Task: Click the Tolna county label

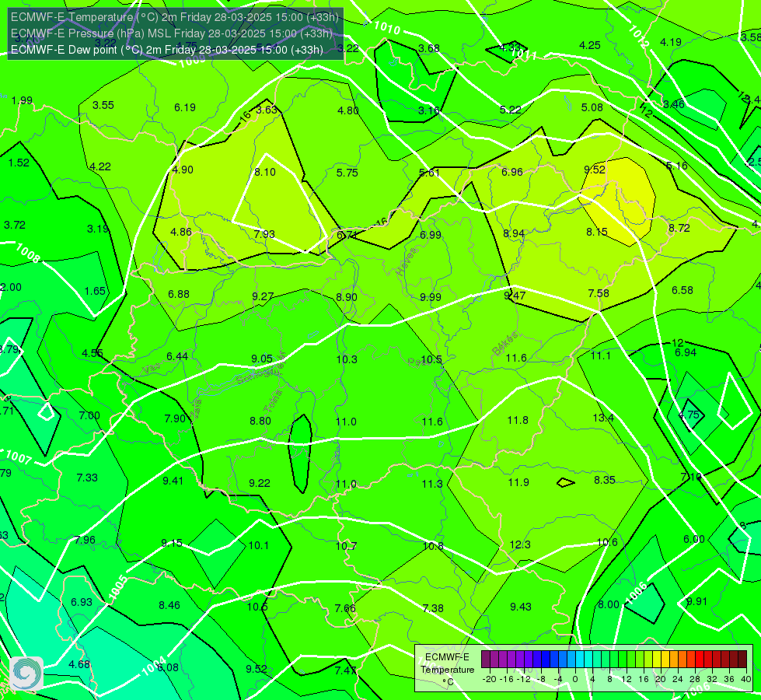Action: point(273,402)
